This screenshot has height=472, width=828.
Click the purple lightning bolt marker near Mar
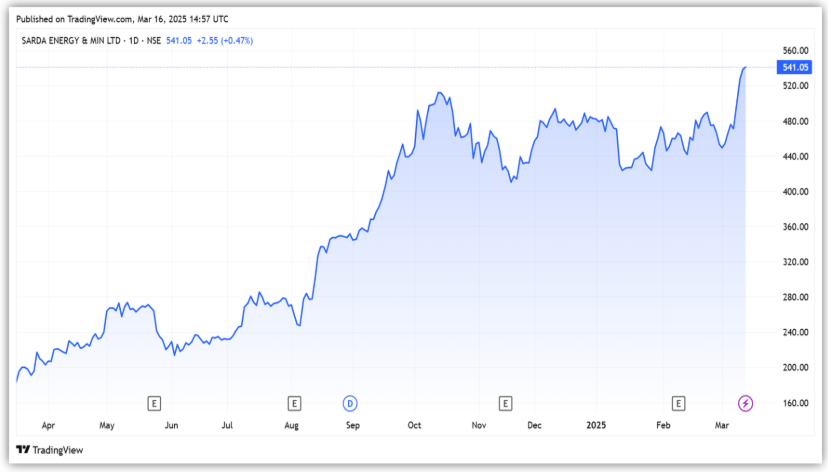coord(746,403)
